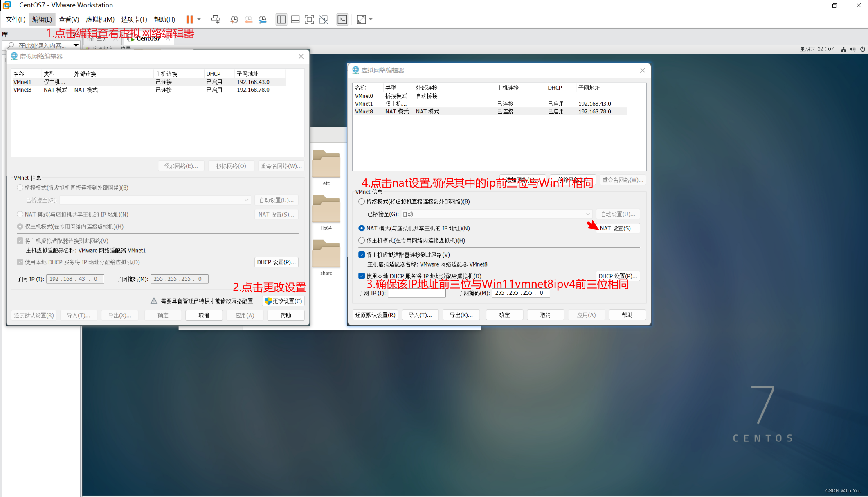Click 导入(T) in right editor
This screenshot has height=497, width=868.
(420, 315)
